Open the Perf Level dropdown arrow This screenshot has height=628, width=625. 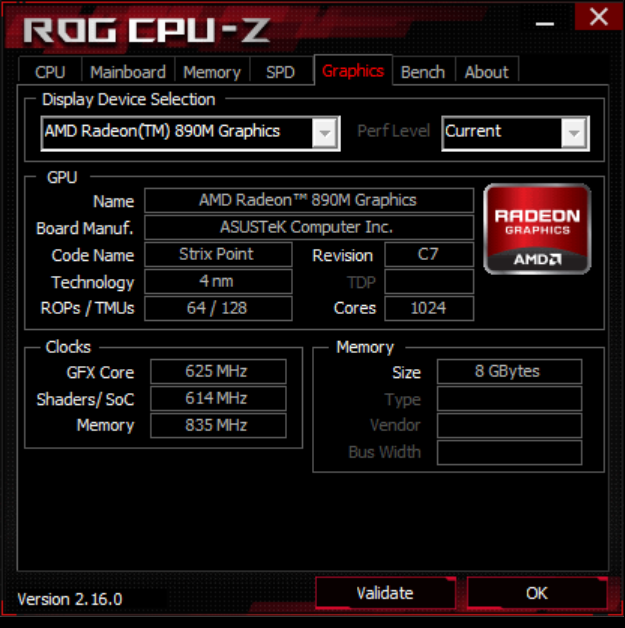[574, 133]
